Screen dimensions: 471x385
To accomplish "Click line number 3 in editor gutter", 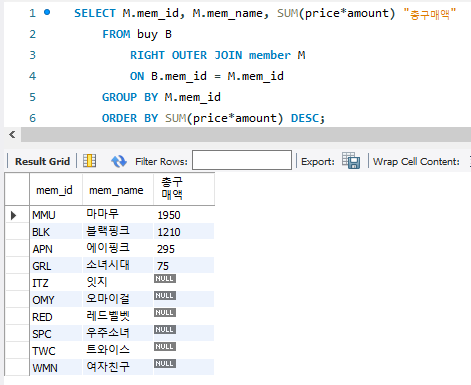I will pos(32,55).
